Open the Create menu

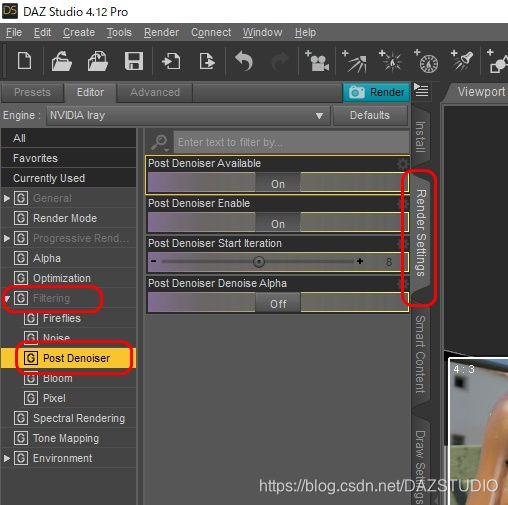click(x=79, y=32)
